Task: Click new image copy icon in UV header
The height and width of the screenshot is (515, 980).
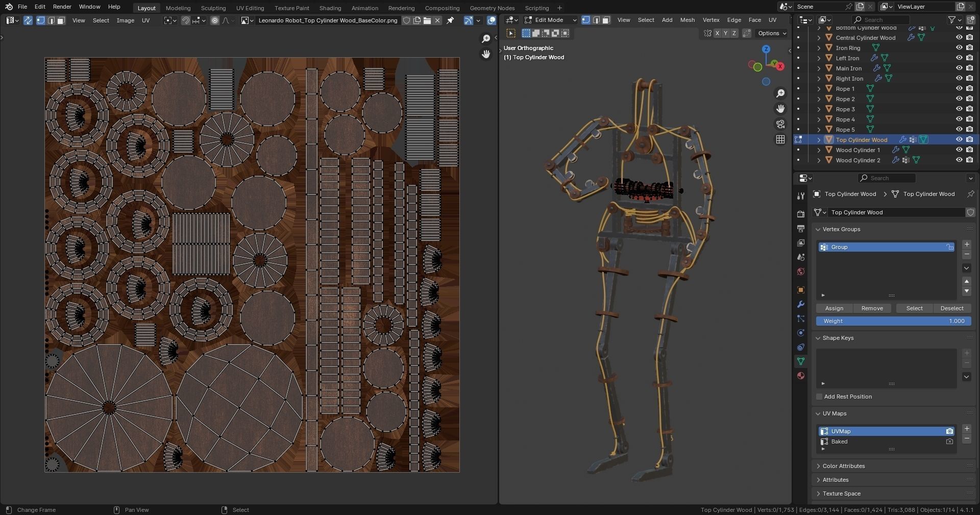Action: (417, 20)
